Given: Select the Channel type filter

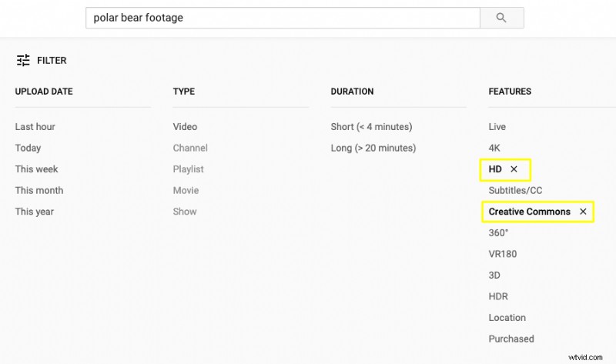Looking at the screenshot, I should tap(190, 148).
